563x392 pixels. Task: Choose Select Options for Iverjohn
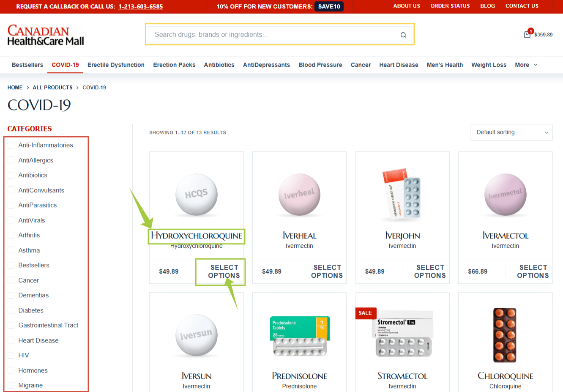click(430, 271)
